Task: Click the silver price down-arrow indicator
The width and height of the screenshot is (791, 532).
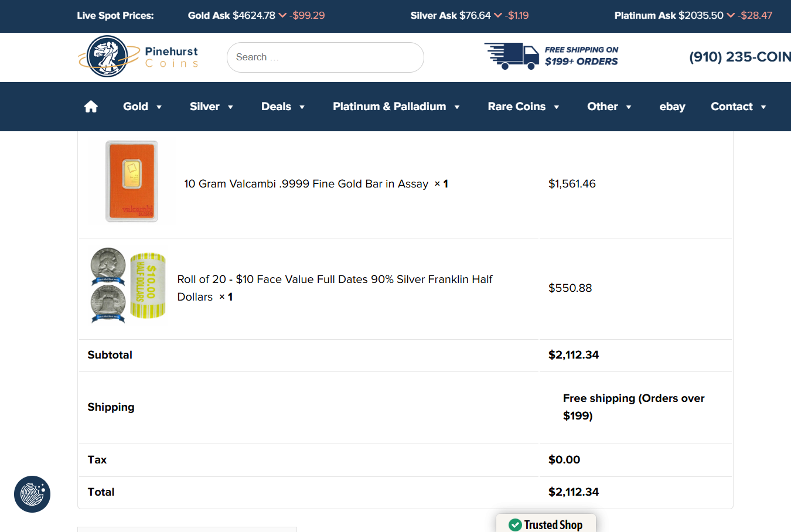Action: click(x=498, y=15)
